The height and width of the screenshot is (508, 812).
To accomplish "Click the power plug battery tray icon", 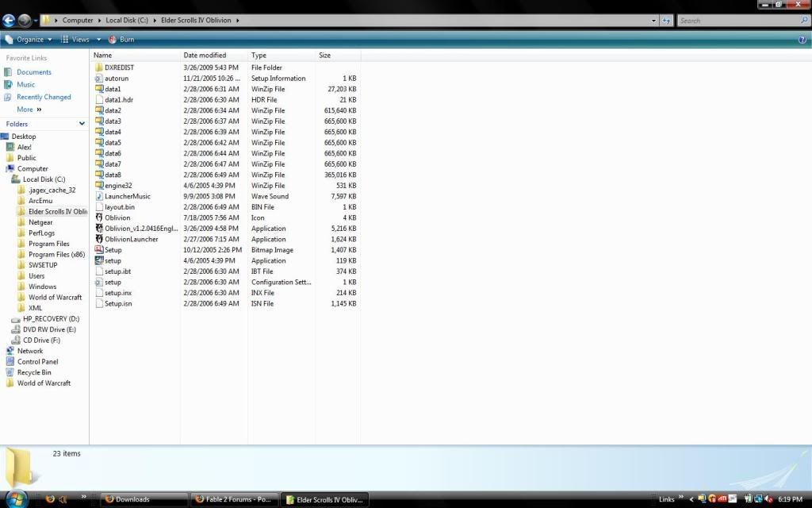I will click(x=749, y=499).
